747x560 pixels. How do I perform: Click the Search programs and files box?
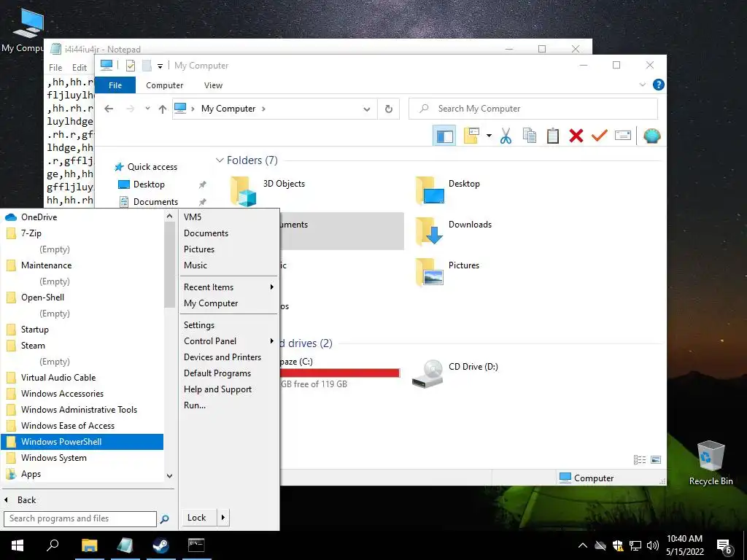pyautogui.click(x=80, y=518)
